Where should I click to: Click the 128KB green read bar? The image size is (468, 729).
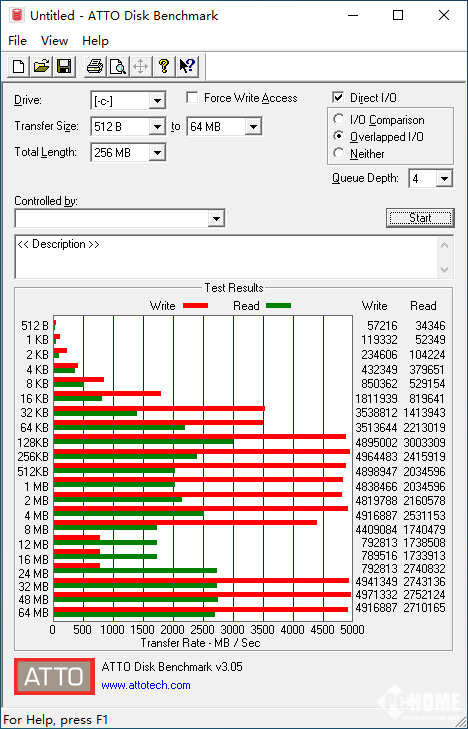click(144, 442)
